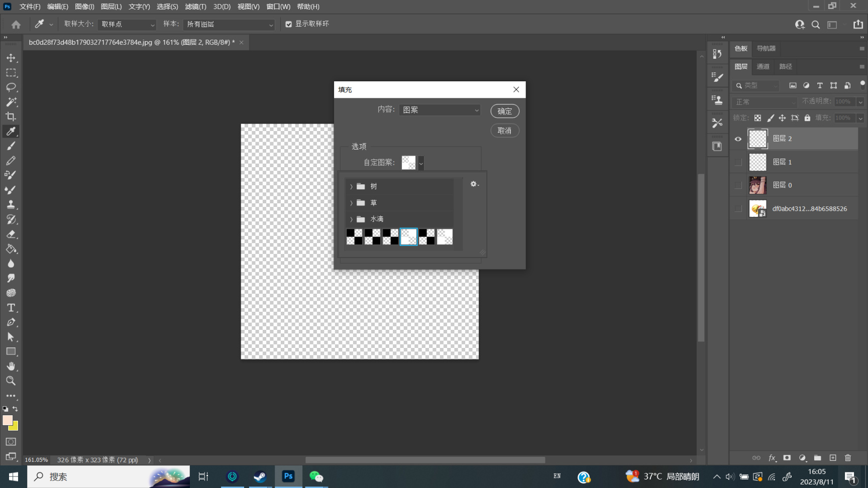This screenshot has width=868, height=488.
Task: Open the layer blend mode 正常 dropdown
Action: click(765, 102)
